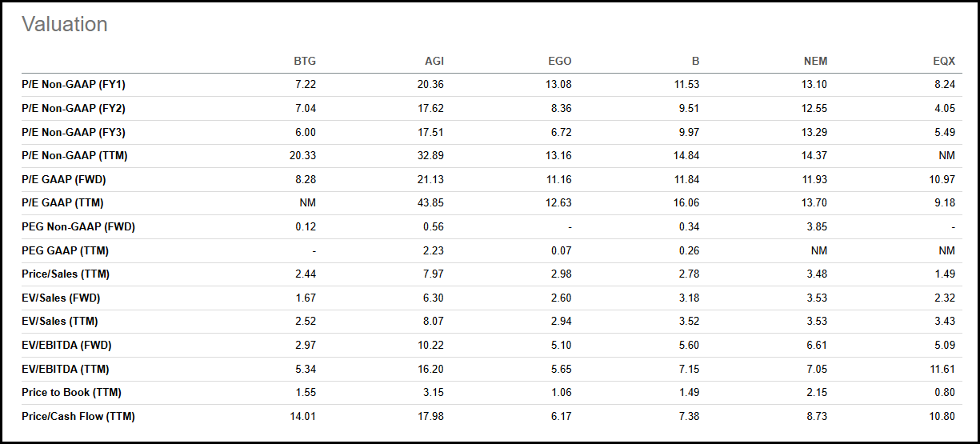Click the PEG Non-GAAP (FWD) row label
This screenshot has width=980, height=444.
[78, 227]
